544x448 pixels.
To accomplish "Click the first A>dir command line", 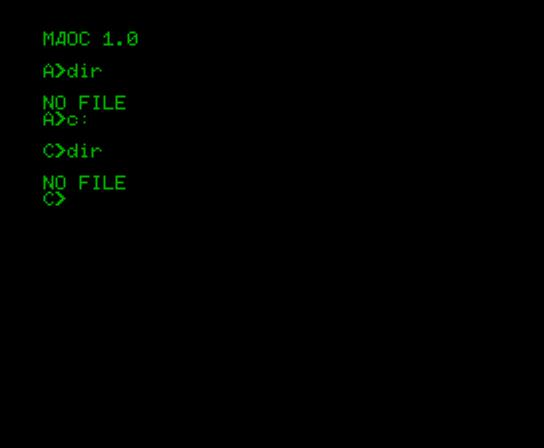I will pos(73,71).
